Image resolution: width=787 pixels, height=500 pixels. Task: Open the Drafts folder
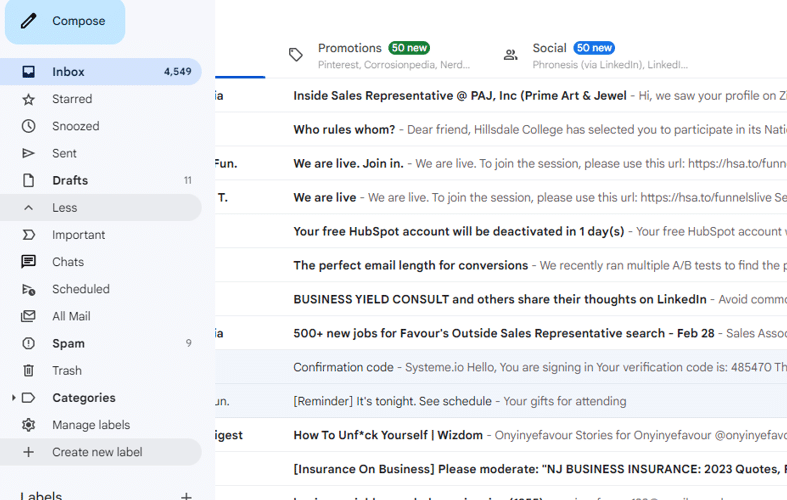click(70, 180)
